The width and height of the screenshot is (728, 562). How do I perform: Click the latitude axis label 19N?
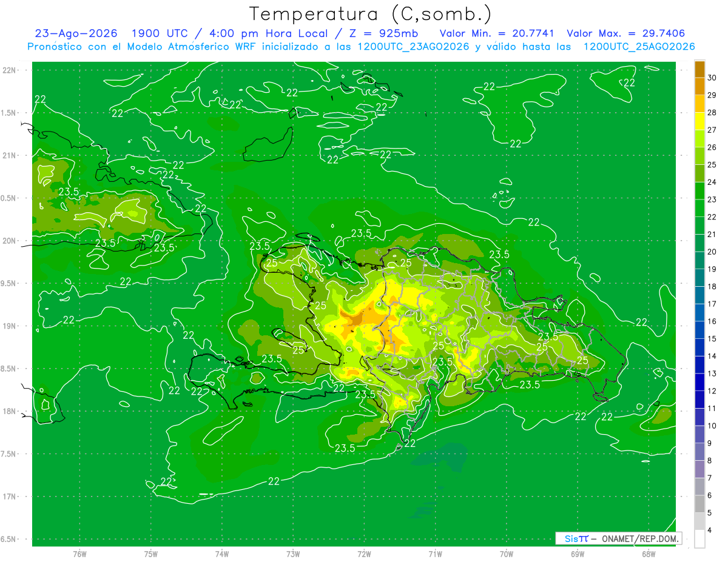pos(10,326)
